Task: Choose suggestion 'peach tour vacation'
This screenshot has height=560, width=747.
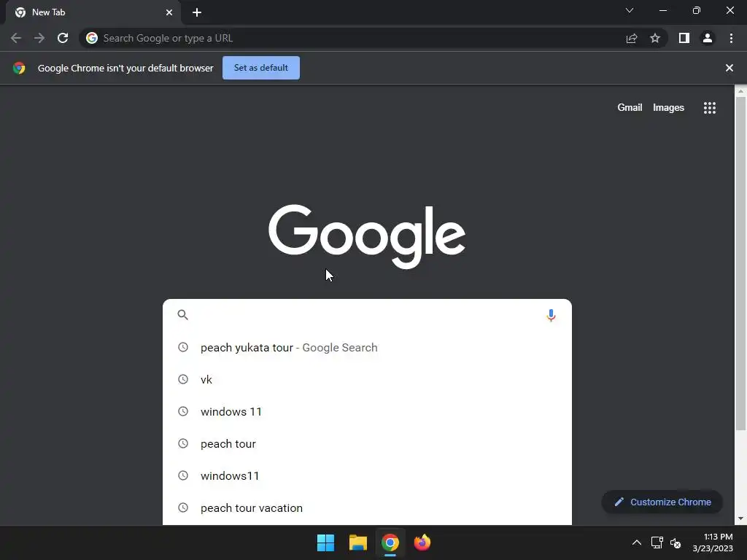Action: (x=367, y=508)
